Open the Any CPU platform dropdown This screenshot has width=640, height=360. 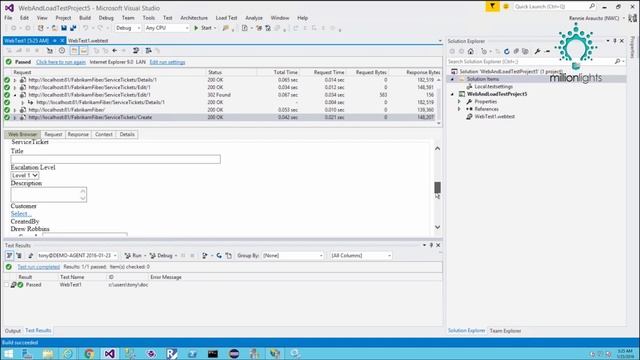[167, 28]
